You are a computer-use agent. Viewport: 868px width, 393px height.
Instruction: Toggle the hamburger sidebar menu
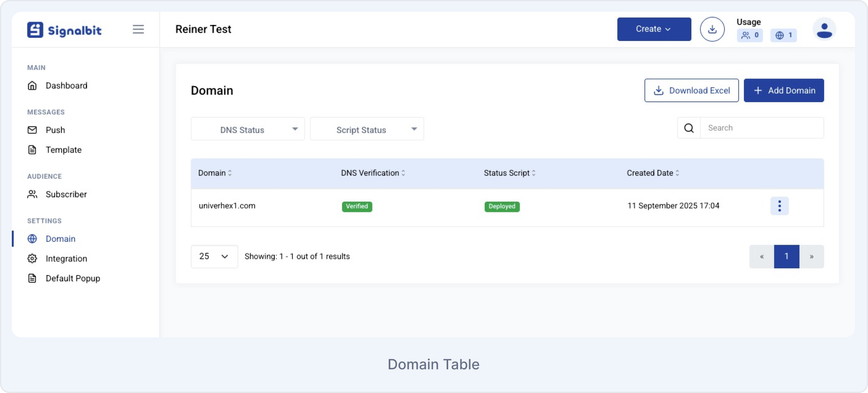click(138, 29)
